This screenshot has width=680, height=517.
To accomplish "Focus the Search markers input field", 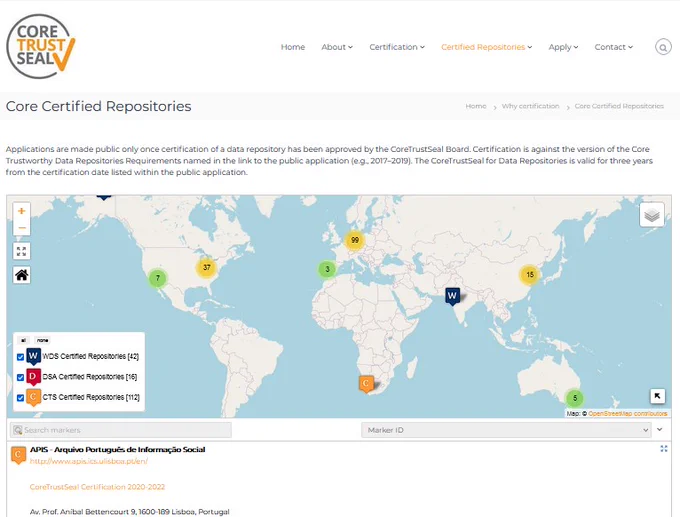I will pyautogui.click(x=121, y=430).
